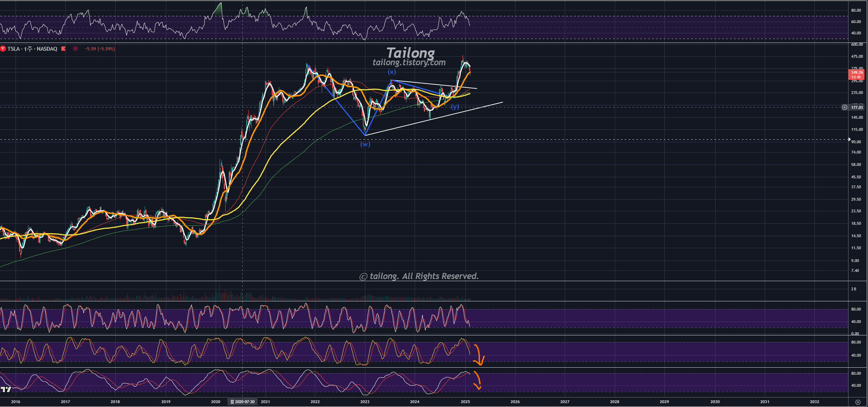Select the blue (x) wave label
The image size is (868, 407).
392,72
